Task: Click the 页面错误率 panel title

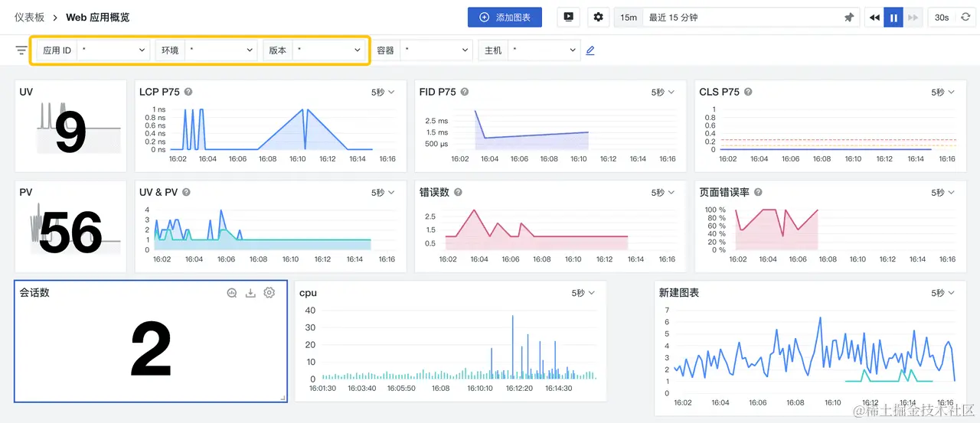Action: pos(724,193)
